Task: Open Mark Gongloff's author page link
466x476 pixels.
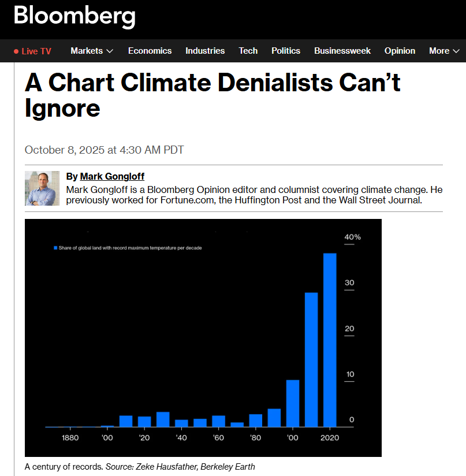Action: pos(112,176)
